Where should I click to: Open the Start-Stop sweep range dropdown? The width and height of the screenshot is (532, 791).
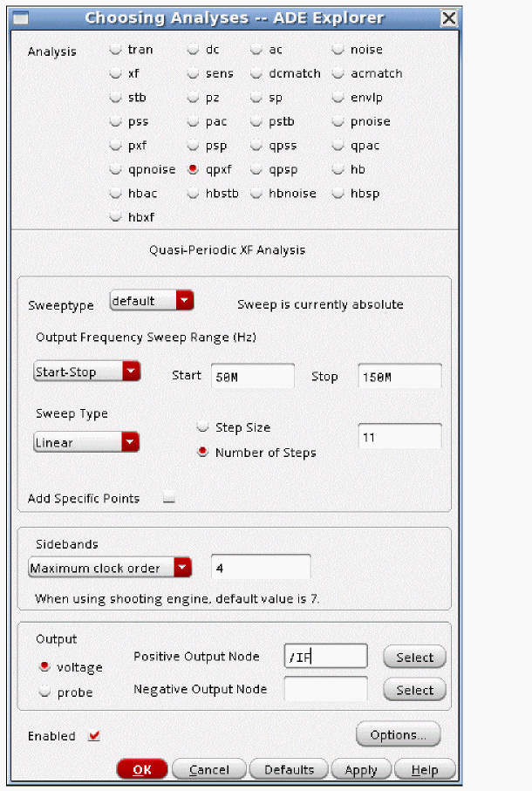(x=86, y=372)
